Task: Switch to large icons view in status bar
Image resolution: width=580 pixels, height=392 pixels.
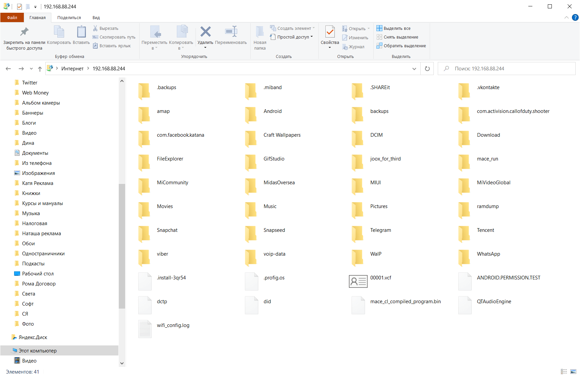Action: tap(573, 372)
